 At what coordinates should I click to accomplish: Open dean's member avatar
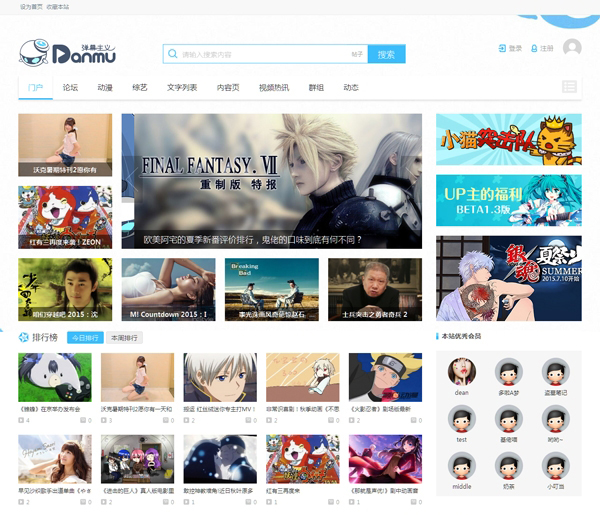(462, 371)
